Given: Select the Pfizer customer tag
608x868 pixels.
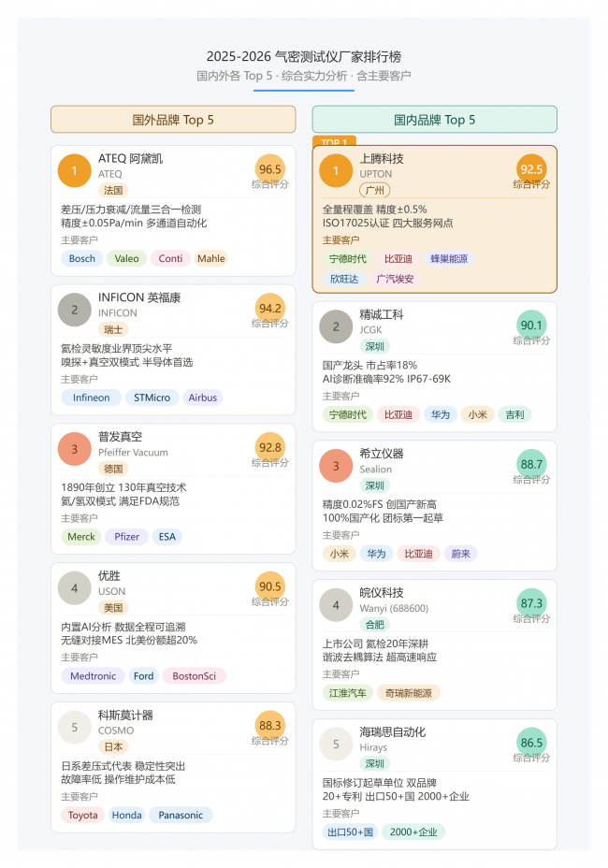Looking at the screenshot, I should (127, 536).
